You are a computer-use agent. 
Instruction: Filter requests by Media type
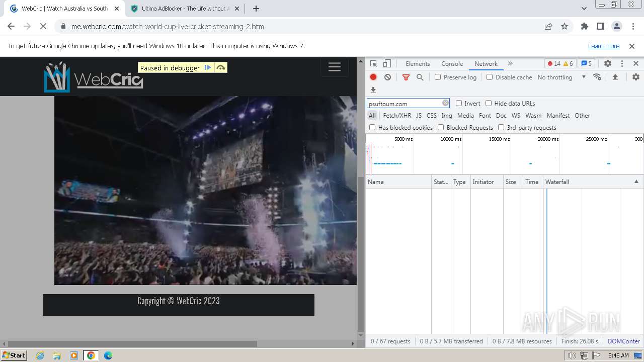point(465,115)
